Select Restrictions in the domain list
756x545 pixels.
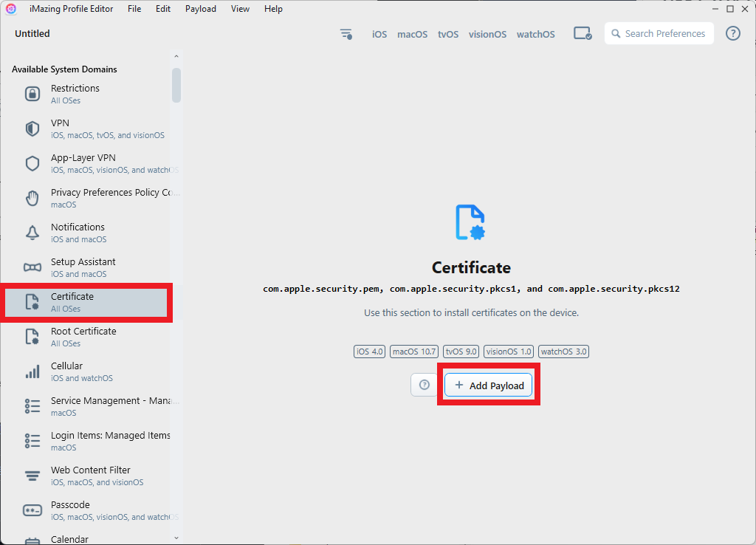[86, 94]
